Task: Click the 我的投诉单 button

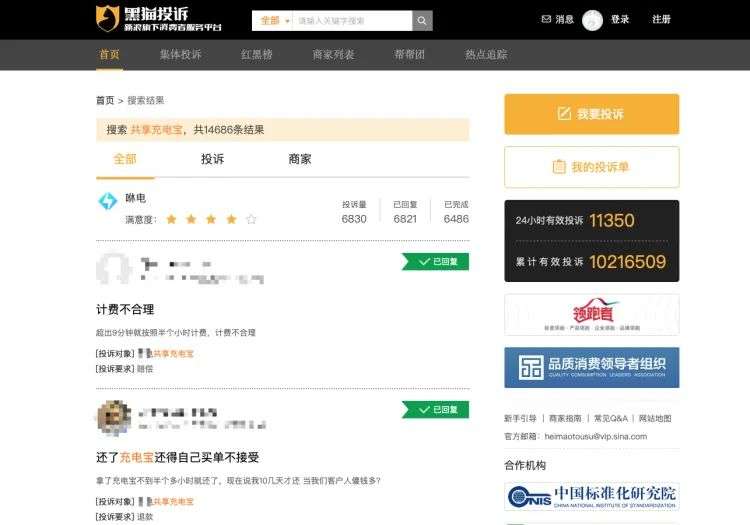Action: coord(592,167)
